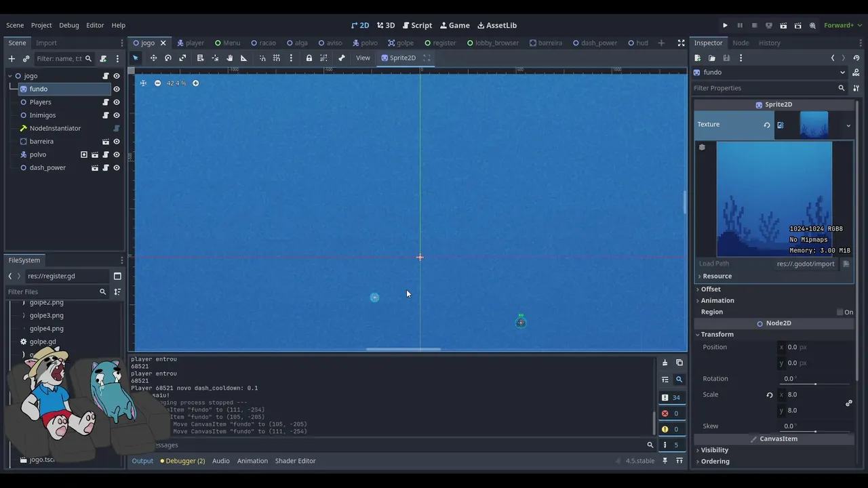
Task: Select the Scale Mode tool
Action: pyautogui.click(x=182, y=58)
